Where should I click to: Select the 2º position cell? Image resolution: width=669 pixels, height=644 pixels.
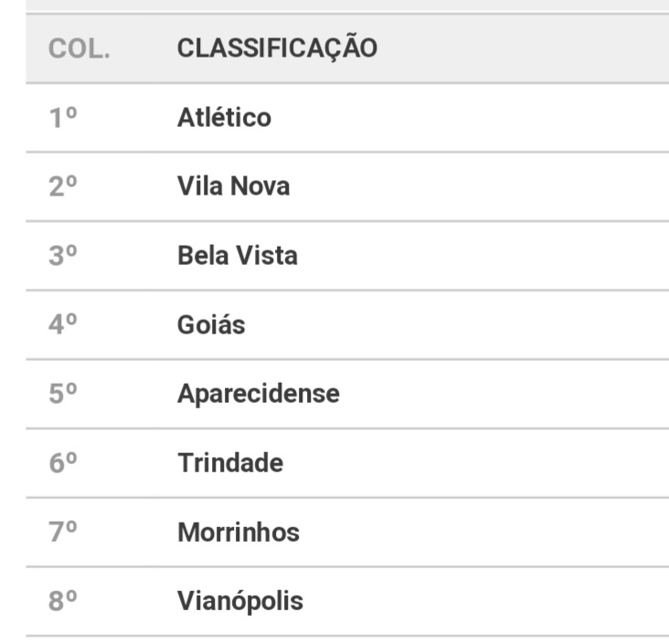(x=63, y=186)
